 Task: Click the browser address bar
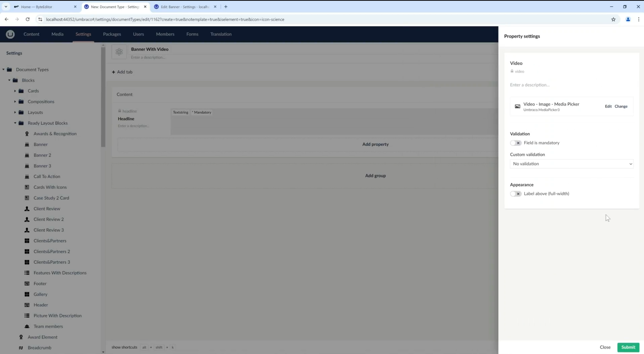click(322, 19)
